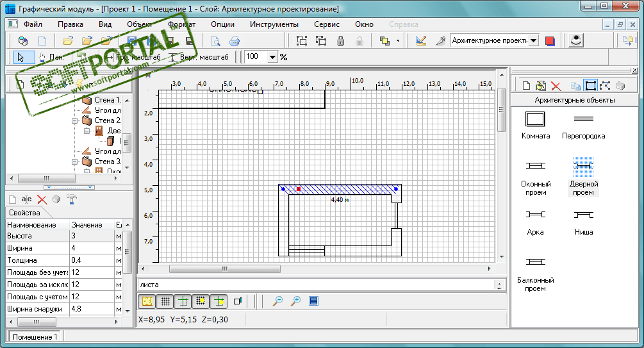This screenshot has width=644, height=348.
Task: Open the Опции menu
Action: (222, 24)
